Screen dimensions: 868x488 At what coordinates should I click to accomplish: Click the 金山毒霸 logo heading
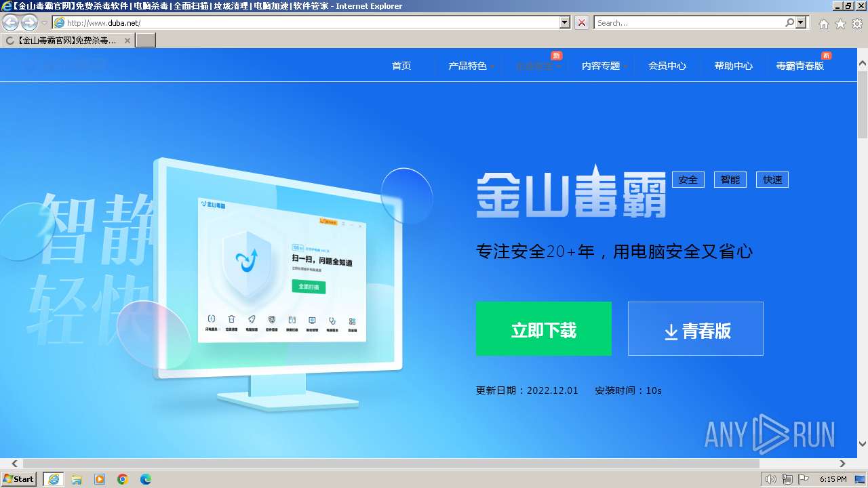pyautogui.click(x=571, y=191)
